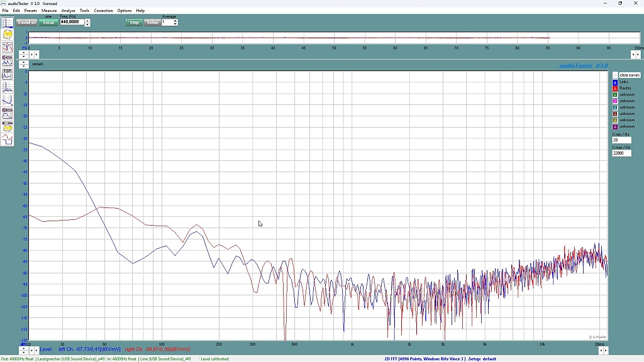Select the teal unknown curve marker
Viewport: 644px width, 362px height.
tap(615, 107)
